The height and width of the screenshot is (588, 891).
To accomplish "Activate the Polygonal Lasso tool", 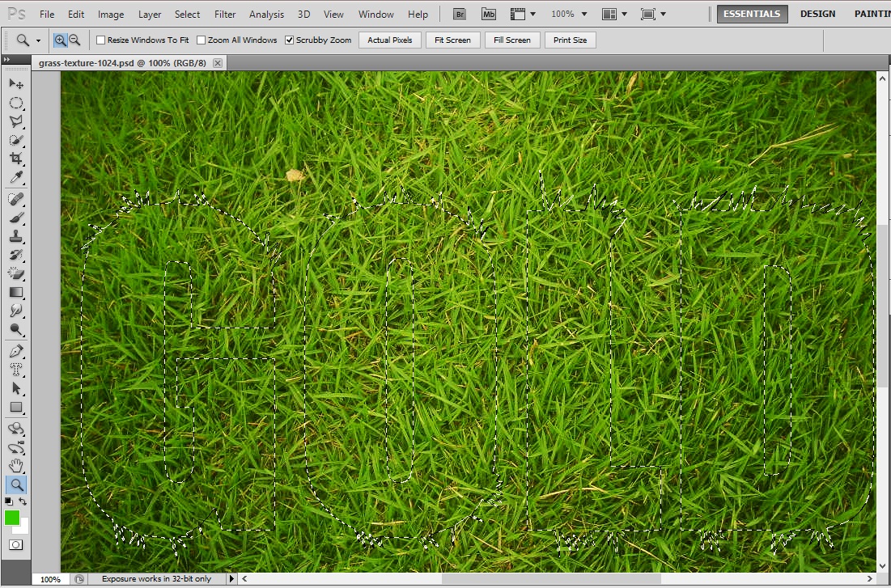I will pyautogui.click(x=16, y=121).
